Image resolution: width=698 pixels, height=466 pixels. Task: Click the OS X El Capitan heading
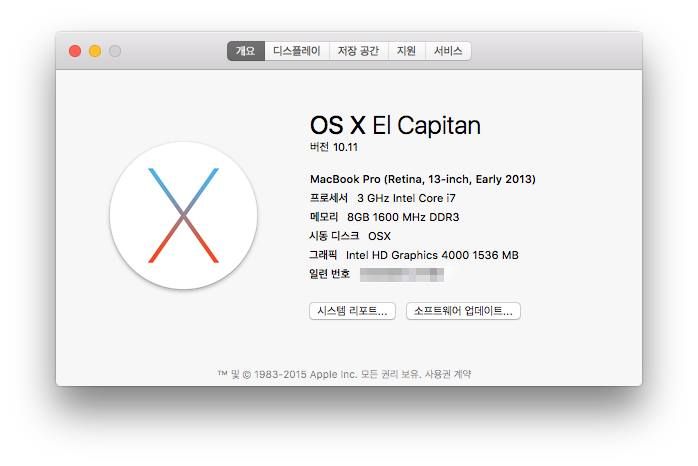tap(395, 125)
